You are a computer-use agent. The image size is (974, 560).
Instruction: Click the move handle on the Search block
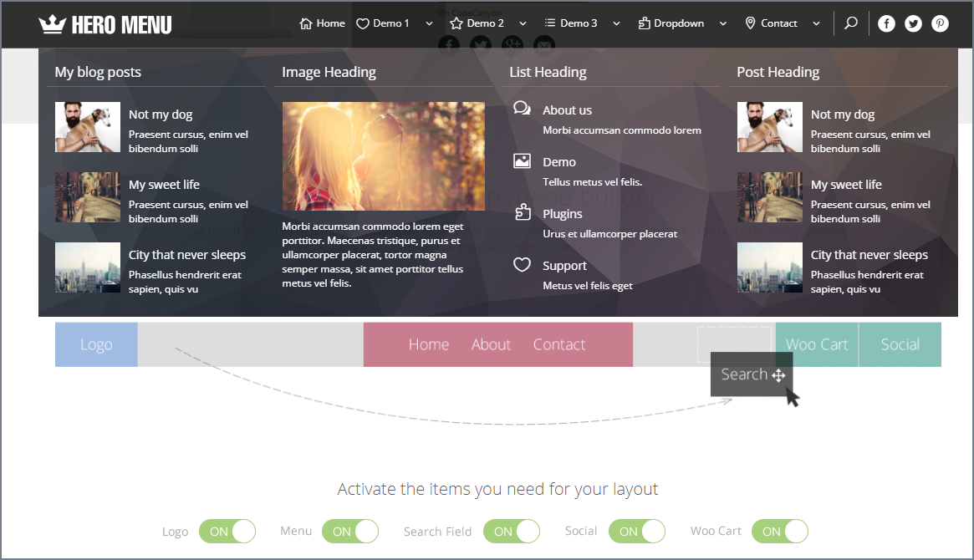778,375
